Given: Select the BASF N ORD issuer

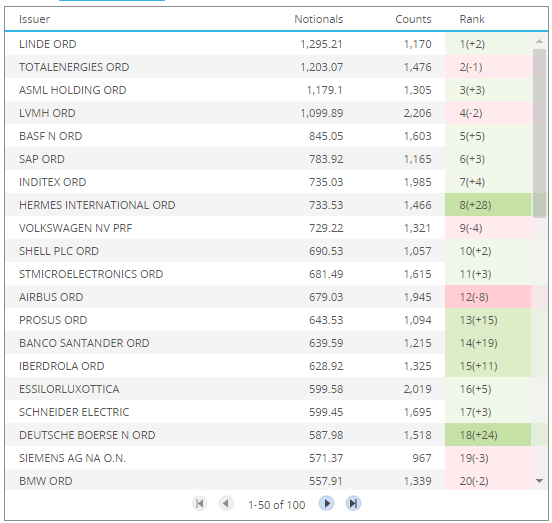Looking at the screenshot, I should tap(50, 136).
